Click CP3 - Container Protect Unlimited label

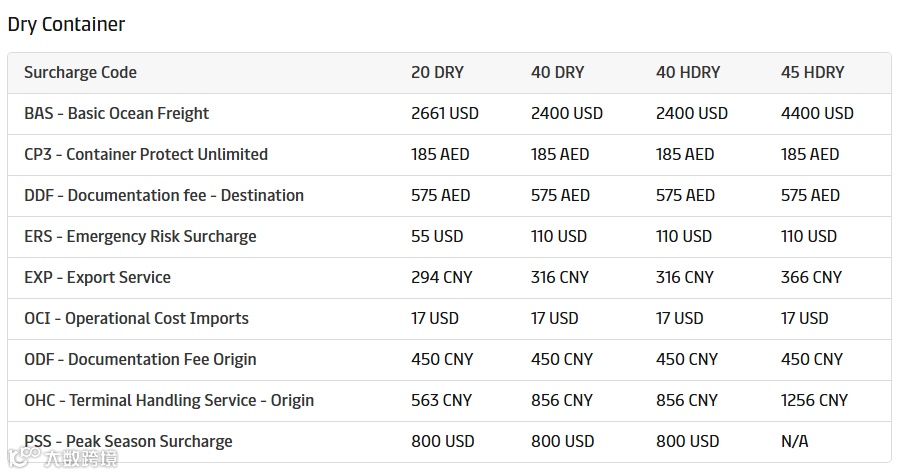tap(146, 154)
